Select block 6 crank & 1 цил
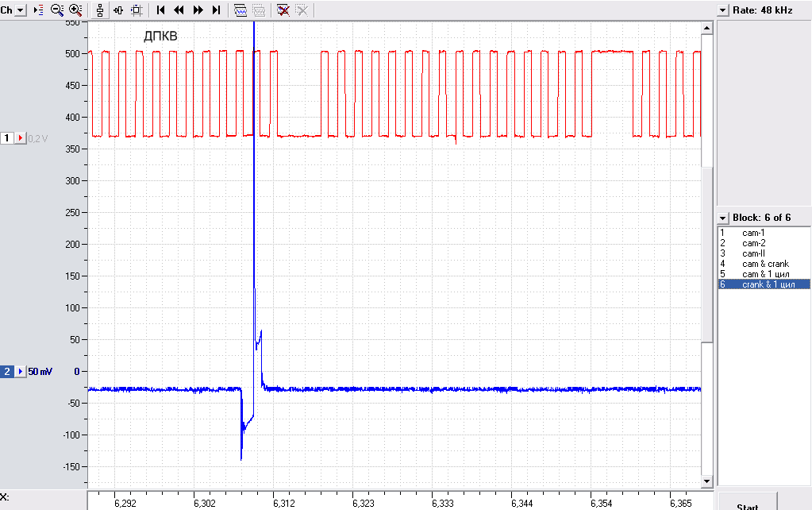812x510 pixels. click(764, 284)
